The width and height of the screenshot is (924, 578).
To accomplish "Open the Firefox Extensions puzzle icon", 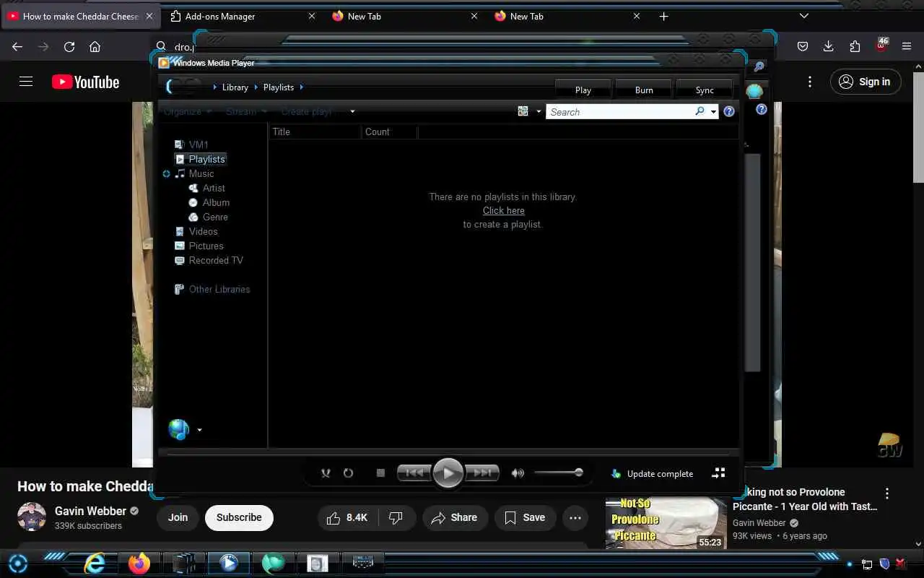I will coord(855,46).
